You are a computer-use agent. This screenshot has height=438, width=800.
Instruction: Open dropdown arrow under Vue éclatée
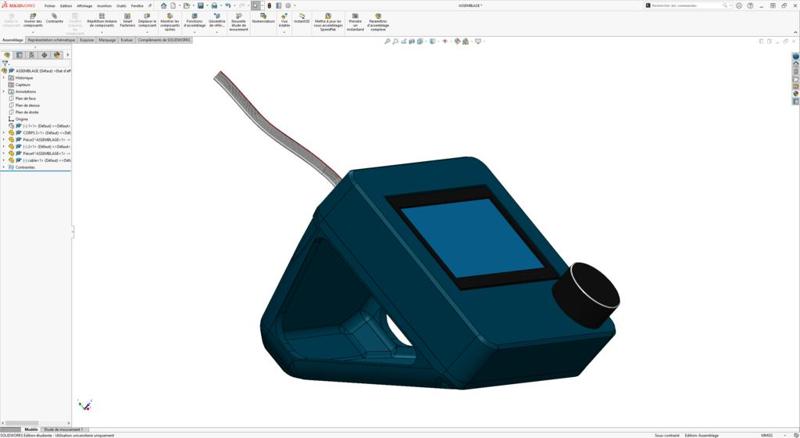click(284, 32)
